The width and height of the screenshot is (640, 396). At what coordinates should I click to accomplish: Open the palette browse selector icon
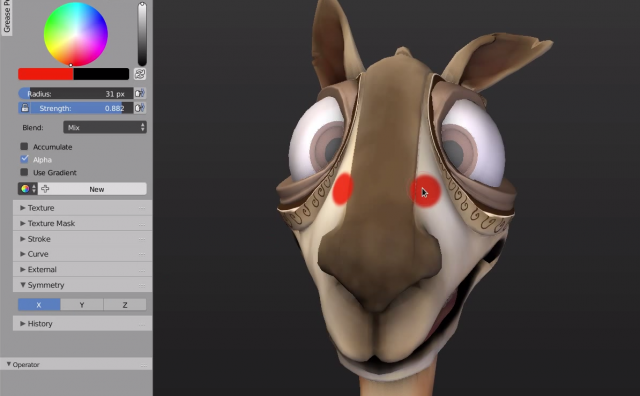point(28,189)
